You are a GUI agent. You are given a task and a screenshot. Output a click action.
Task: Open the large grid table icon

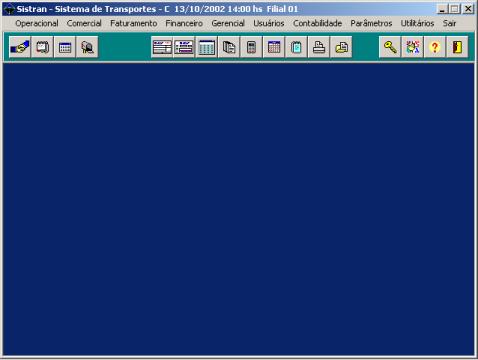tap(206, 47)
